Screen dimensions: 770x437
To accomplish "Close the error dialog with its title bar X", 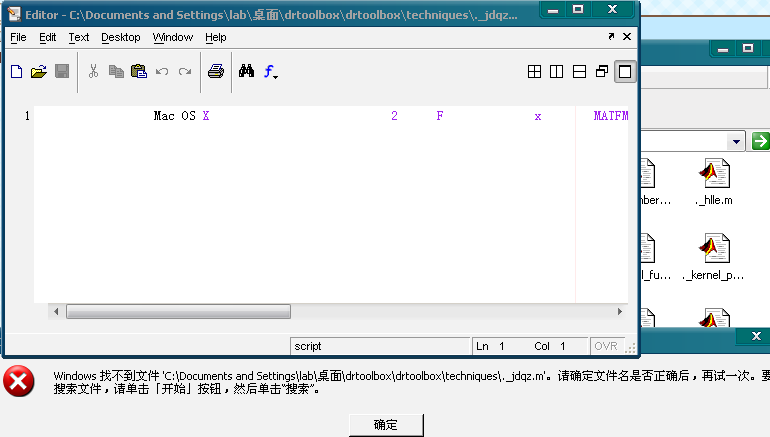I will pyautogui.click(x=756, y=336).
